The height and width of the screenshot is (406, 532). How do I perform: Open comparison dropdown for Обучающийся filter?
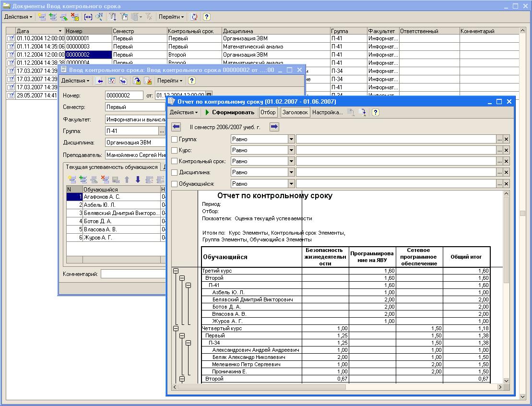291,184
